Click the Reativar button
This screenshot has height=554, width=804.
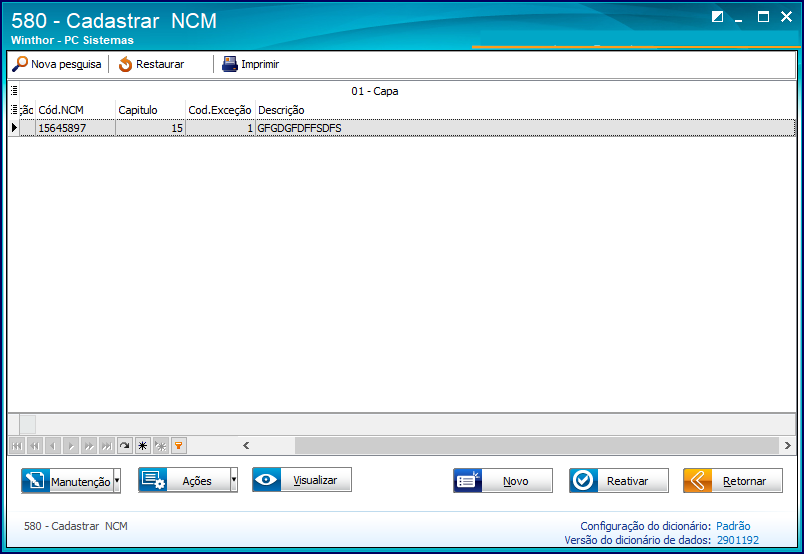619,481
